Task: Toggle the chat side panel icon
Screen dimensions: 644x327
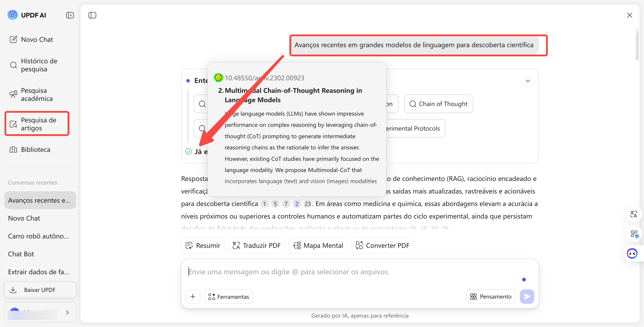Action: tap(92, 15)
